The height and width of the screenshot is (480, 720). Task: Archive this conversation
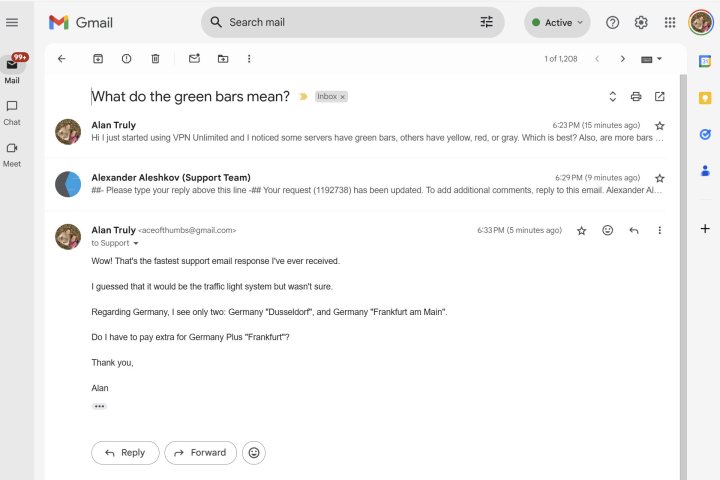(x=98, y=59)
